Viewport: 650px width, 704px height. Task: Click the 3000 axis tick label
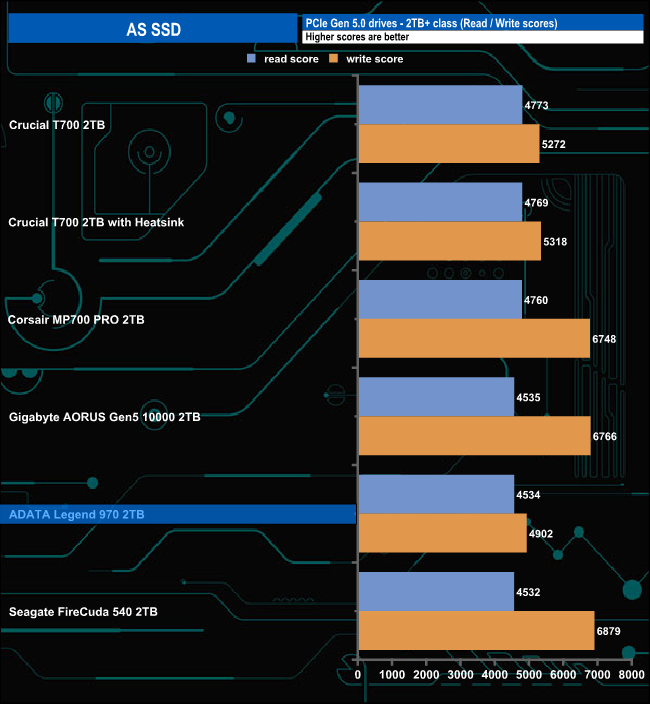point(461,674)
